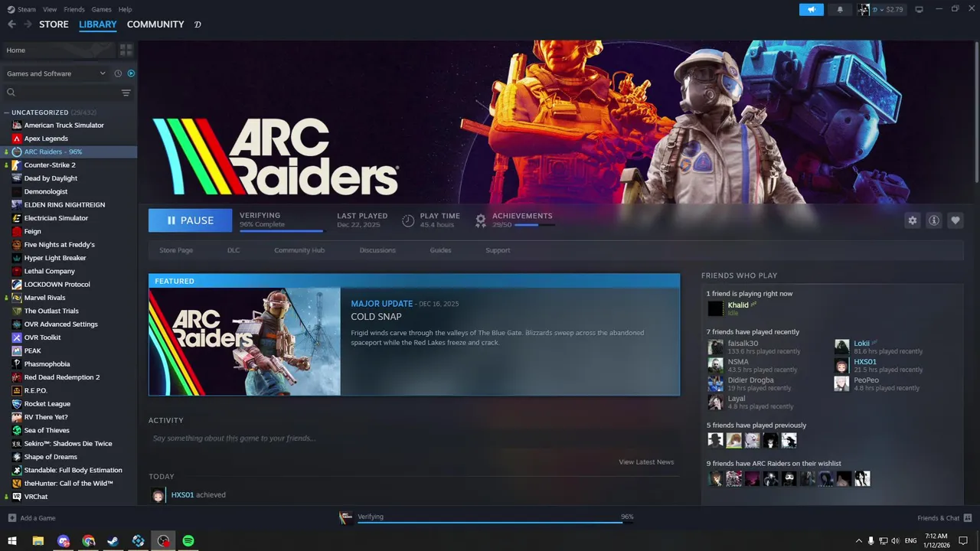Switch to the COMMUNITY tab

155,24
